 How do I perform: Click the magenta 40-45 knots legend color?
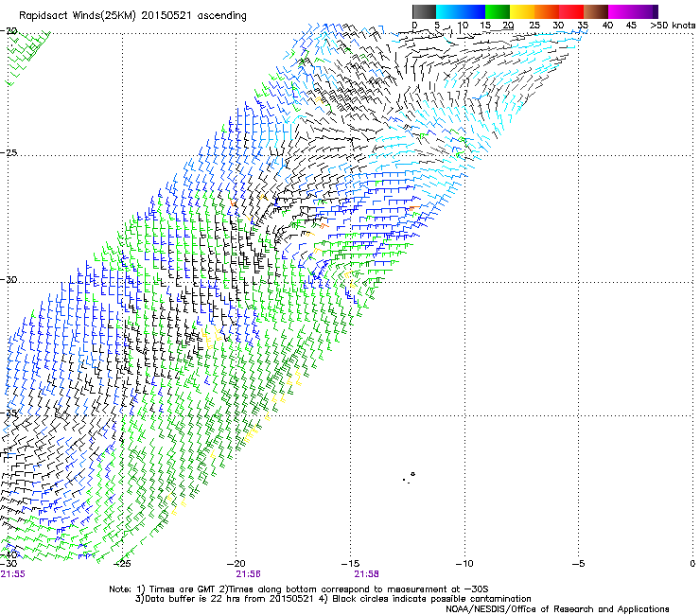pyautogui.click(x=621, y=11)
